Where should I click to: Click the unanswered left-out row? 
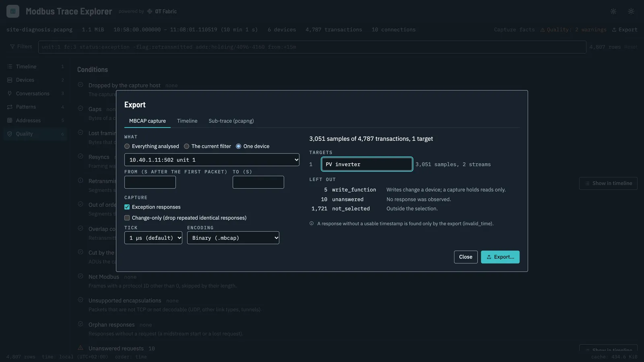pos(408,200)
